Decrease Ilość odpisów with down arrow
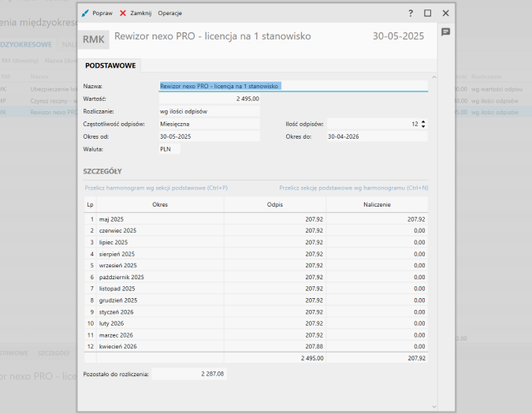Viewport: 532px width, 414px height. pos(423,126)
